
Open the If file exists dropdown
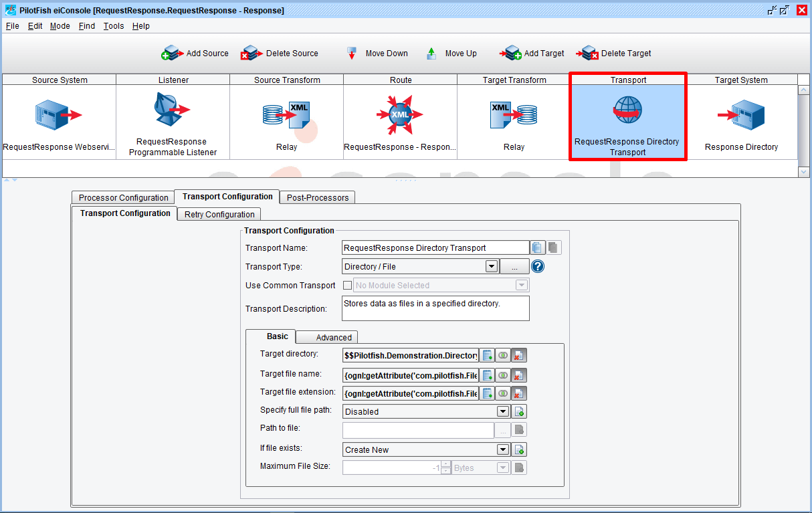[x=503, y=449]
